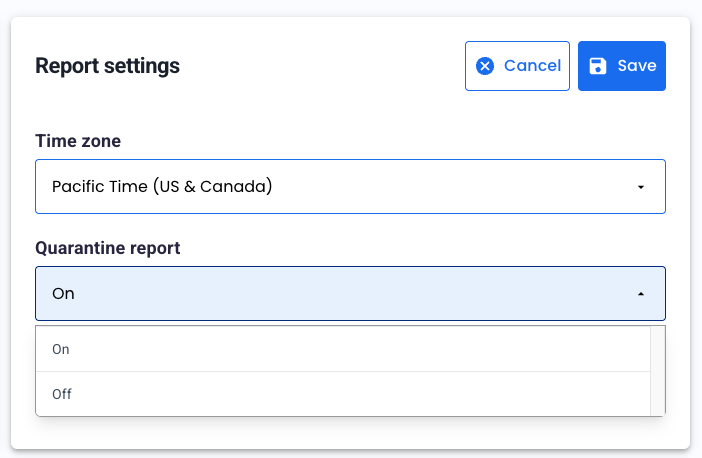The height and width of the screenshot is (458, 702).
Task: Click the Quarantine report up-arrow caret
Action: pyautogui.click(x=640, y=294)
